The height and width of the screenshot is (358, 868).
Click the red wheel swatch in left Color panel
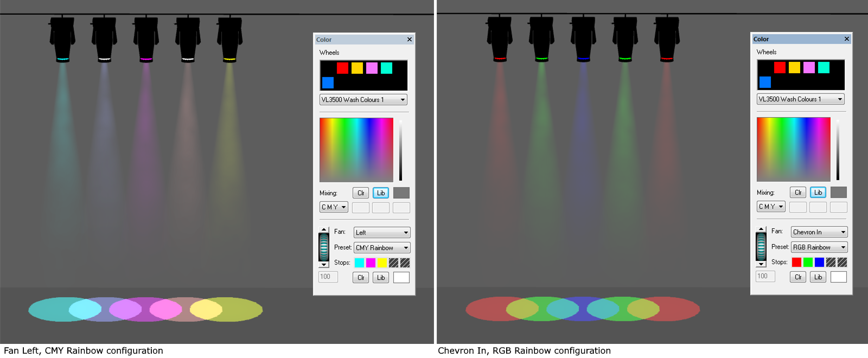tap(342, 68)
